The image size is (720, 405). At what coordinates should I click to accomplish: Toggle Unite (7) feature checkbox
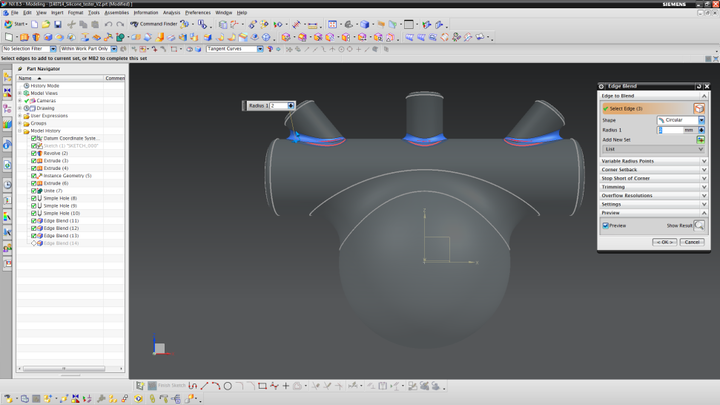pyautogui.click(x=34, y=191)
